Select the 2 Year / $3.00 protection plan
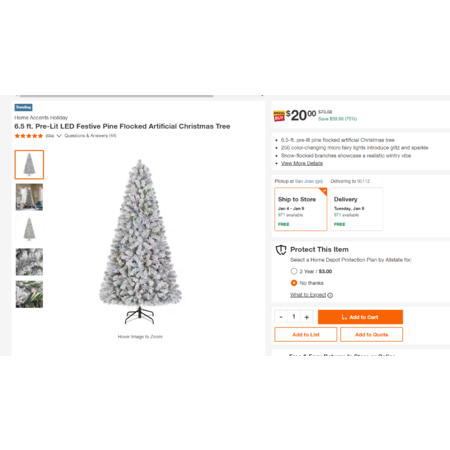The height and width of the screenshot is (450, 450). [x=294, y=271]
